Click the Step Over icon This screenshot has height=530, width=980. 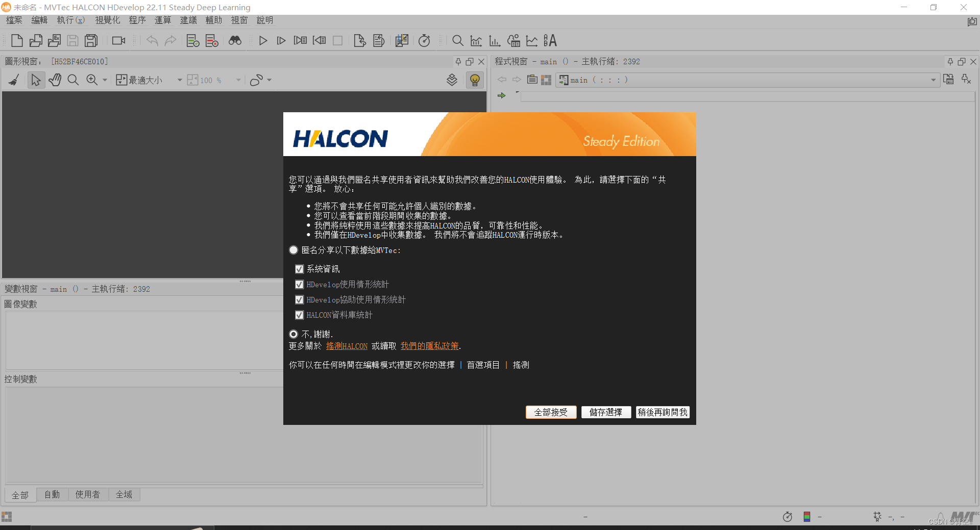point(281,41)
